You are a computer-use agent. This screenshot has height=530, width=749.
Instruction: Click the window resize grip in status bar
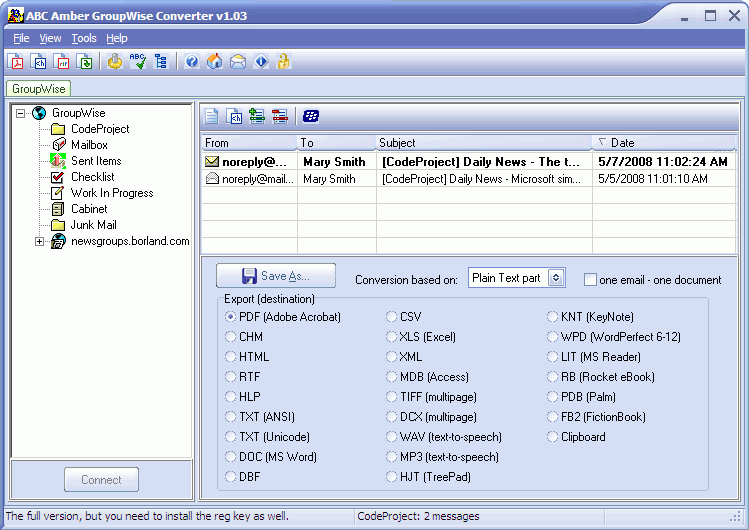(736, 517)
